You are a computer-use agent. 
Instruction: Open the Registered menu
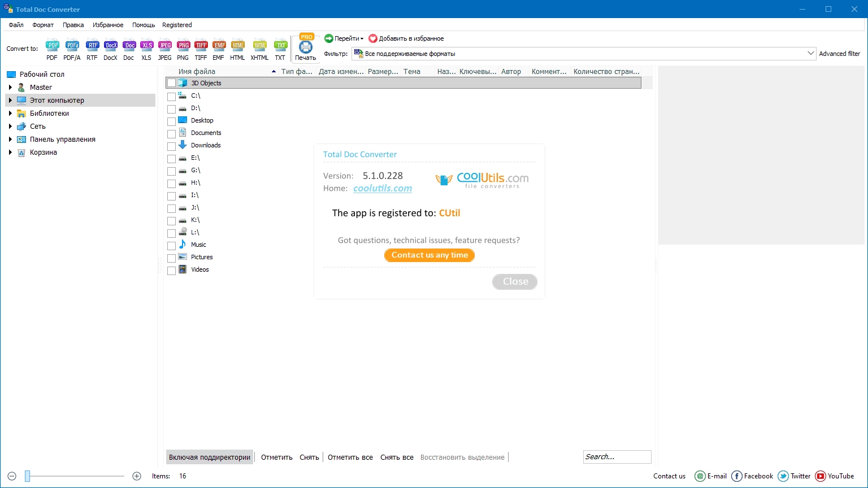pos(177,25)
